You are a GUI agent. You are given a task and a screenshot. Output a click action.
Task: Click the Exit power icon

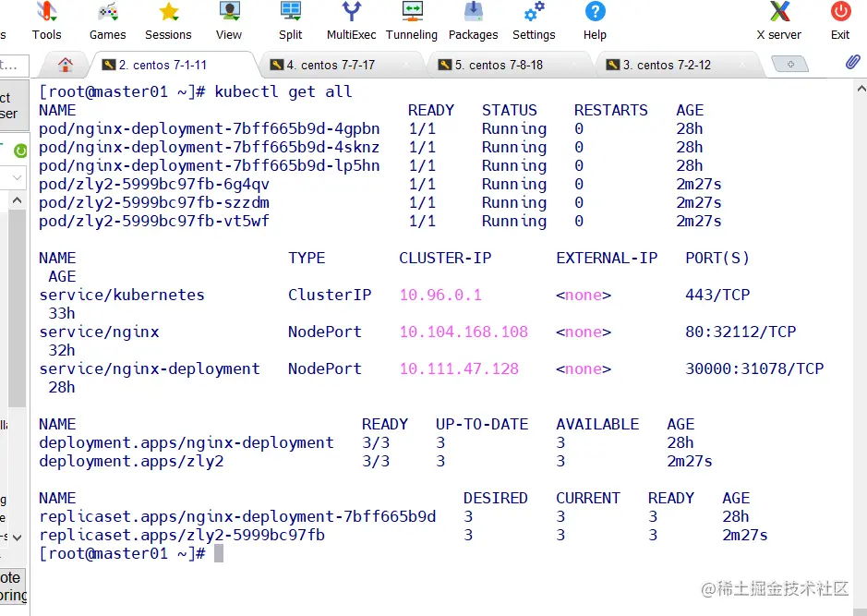(x=840, y=12)
